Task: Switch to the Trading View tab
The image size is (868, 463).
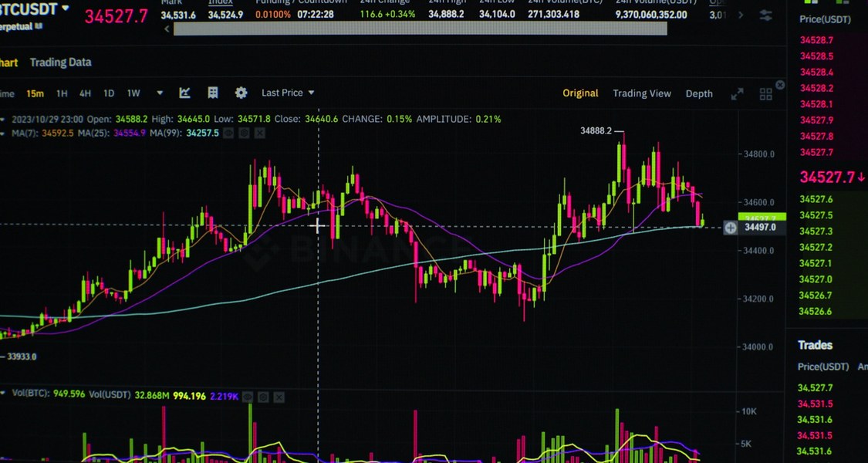Action: (641, 93)
